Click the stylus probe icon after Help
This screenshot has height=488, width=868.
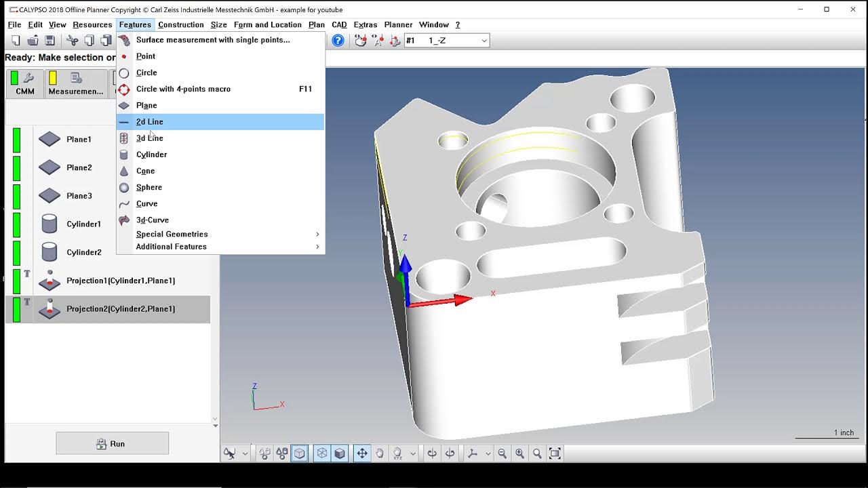(361, 41)
